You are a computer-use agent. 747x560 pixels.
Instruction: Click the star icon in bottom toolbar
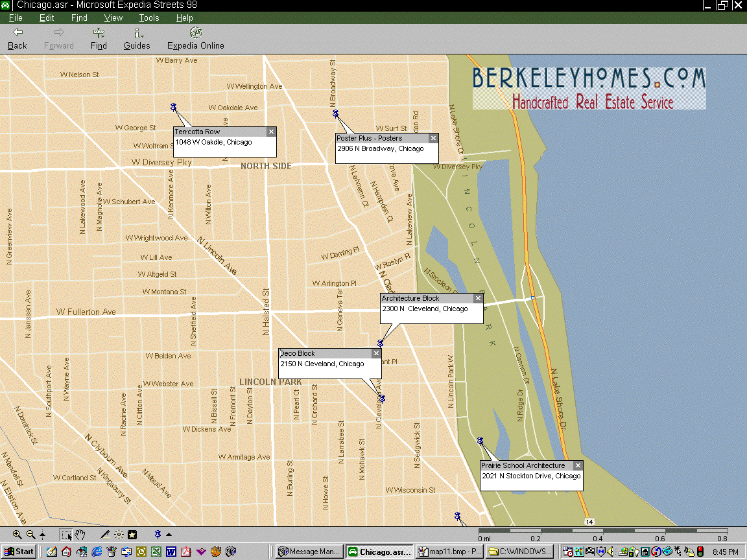pos(132,535)
